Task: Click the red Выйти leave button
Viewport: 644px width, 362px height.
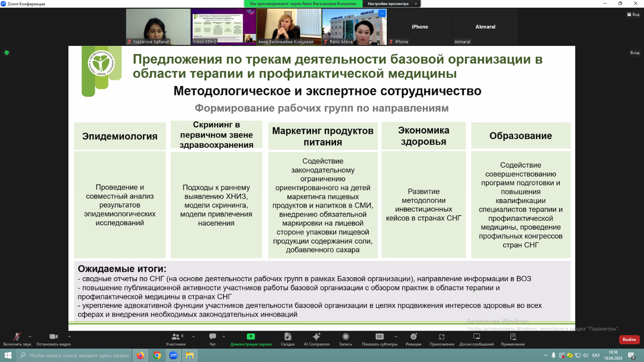Action: click(629, 339)
